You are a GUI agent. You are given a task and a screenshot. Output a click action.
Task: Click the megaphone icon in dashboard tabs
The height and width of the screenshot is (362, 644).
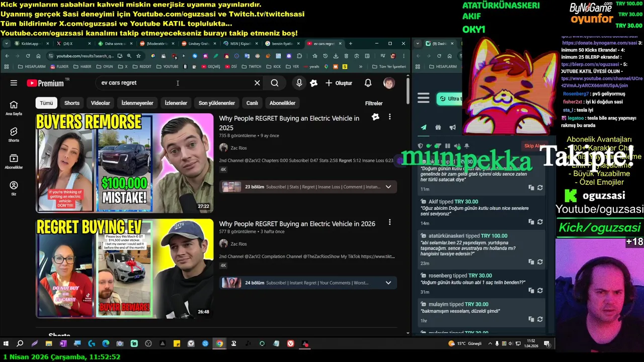coord(453,128)
